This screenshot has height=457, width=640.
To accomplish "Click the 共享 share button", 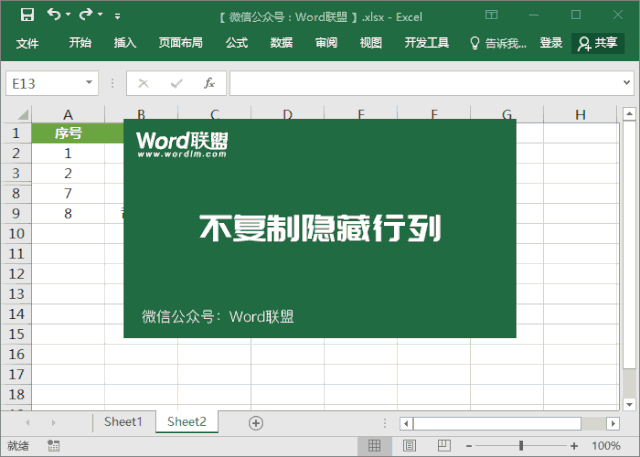I will 598,43.
